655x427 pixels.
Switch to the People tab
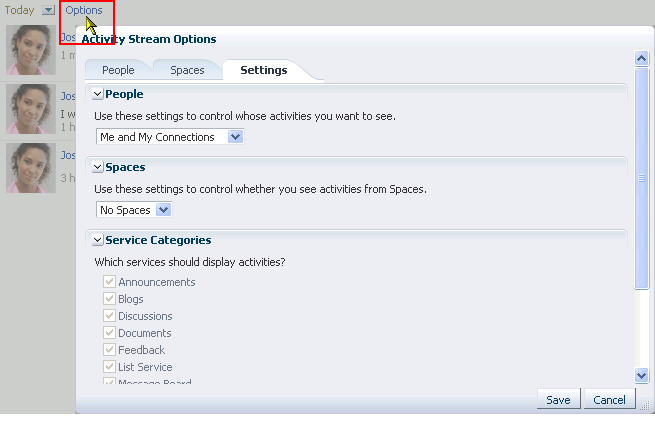pos(118,70)
